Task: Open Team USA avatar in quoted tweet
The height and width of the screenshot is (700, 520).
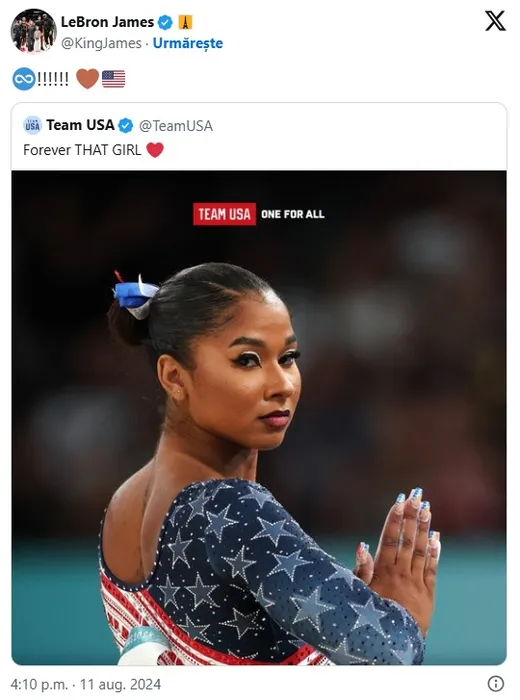Action: click(x=33, y=125)
